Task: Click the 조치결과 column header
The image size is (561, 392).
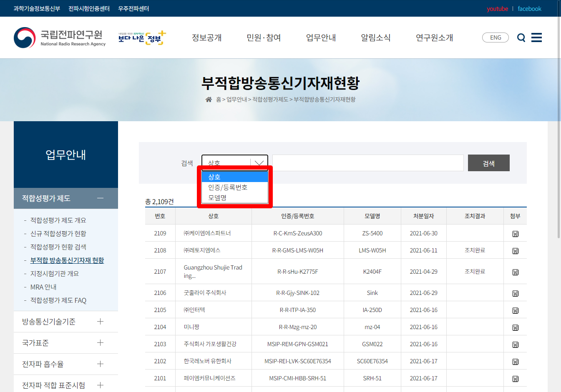Action: [475, 216]
